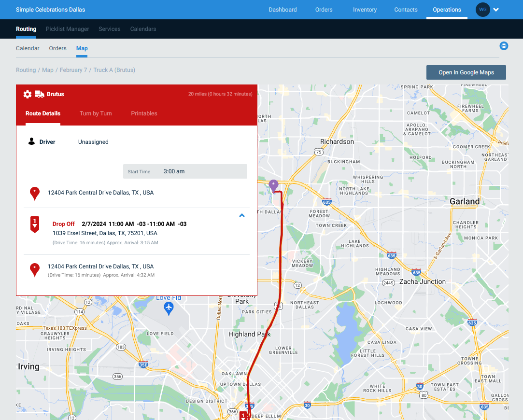Click the driver person icon
This screenshot has height=420, width=523.
click(x=31, y=141)
